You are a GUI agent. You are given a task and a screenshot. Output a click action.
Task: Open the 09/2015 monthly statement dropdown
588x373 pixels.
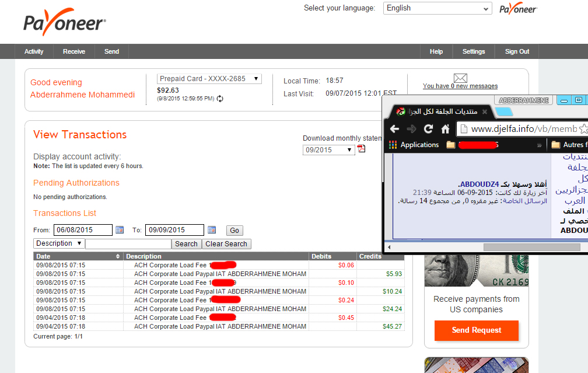328,150
